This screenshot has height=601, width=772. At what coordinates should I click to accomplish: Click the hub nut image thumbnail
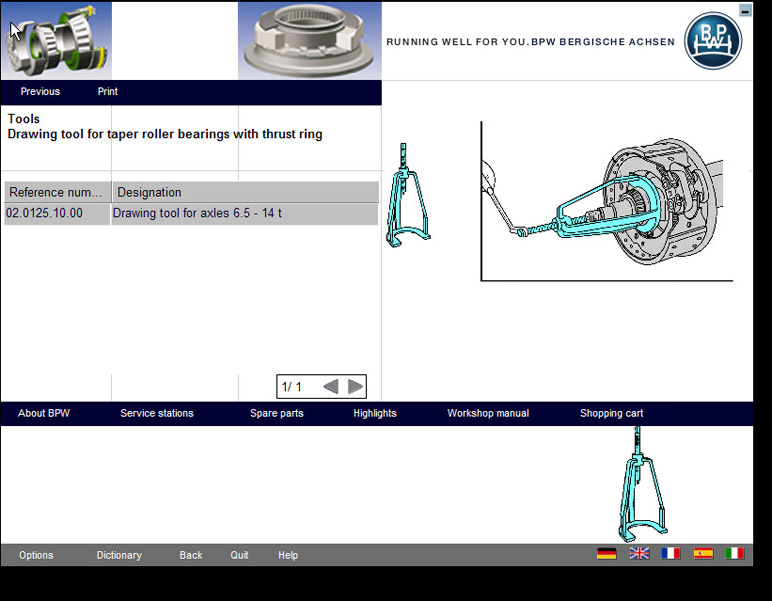[x=309, y=40]
